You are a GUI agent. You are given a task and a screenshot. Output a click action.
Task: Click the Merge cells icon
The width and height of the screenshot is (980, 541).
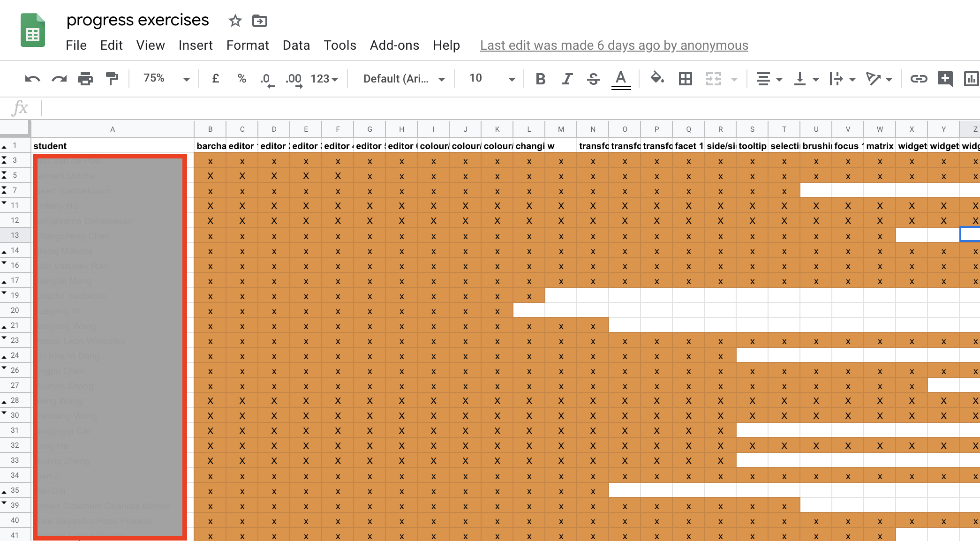point(714,79)
